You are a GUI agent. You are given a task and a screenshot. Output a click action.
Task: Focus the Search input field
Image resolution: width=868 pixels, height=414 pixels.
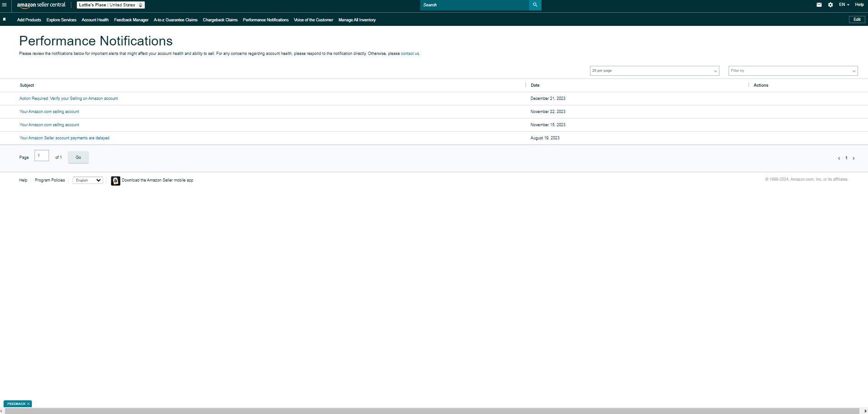tap(475, 5)
